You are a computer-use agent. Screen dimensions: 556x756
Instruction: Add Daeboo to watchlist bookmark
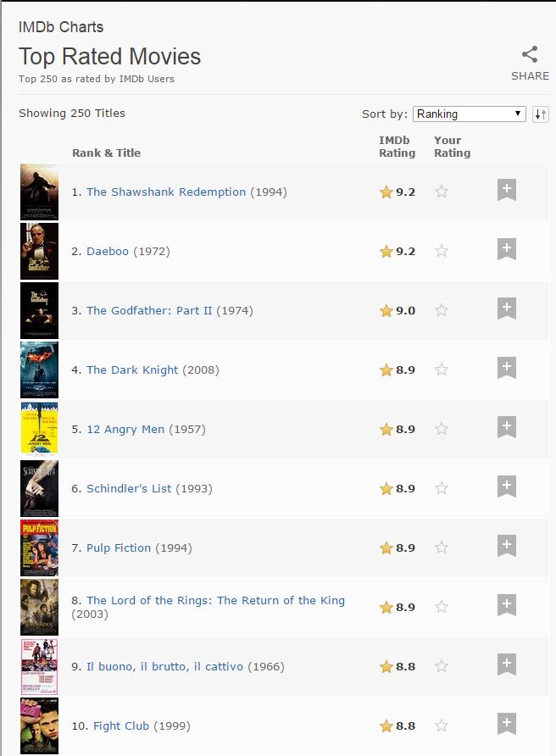(x=507, y=249)
